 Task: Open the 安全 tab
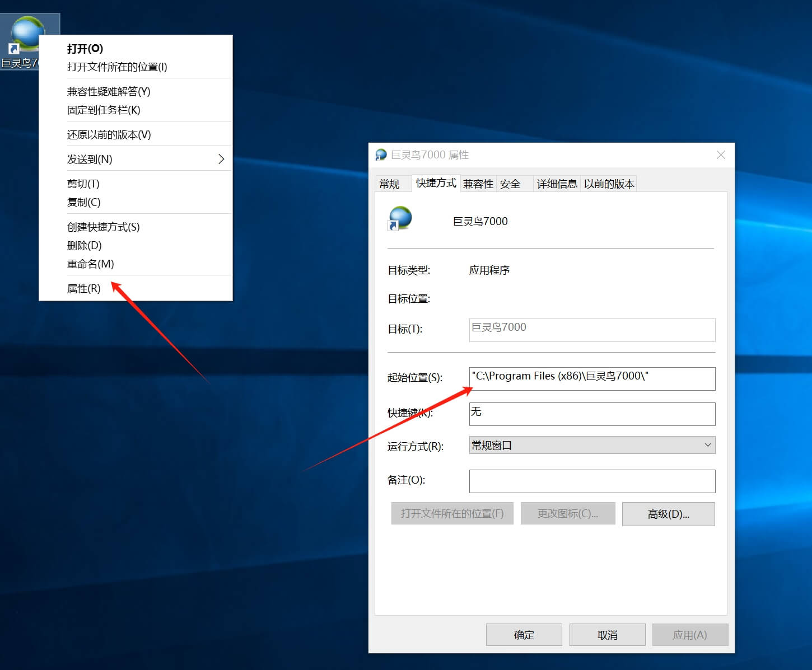click(x=510, y=184)
